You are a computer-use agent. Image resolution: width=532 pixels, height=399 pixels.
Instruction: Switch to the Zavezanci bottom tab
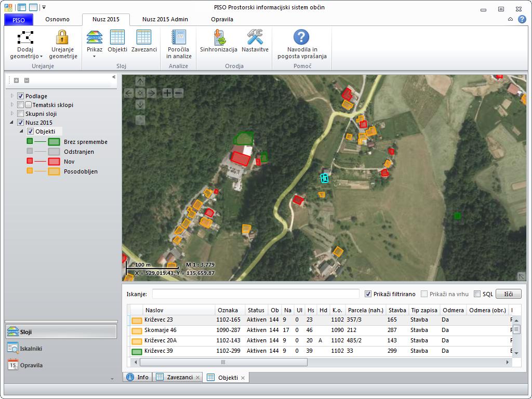point(179,378)
